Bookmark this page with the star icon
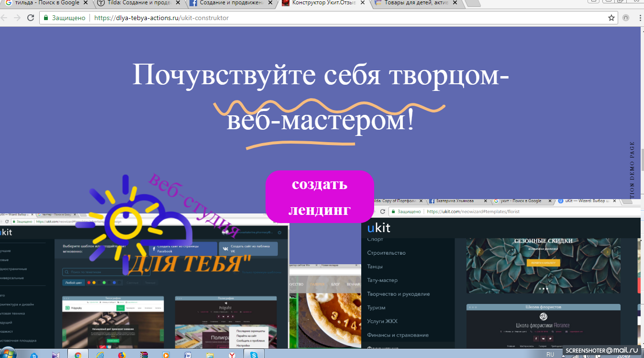The width and height of the screenshot is (644, 358). click(611, 18)
